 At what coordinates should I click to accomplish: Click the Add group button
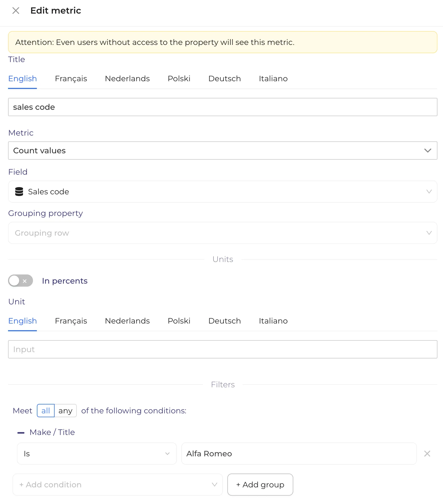(260, 485)
